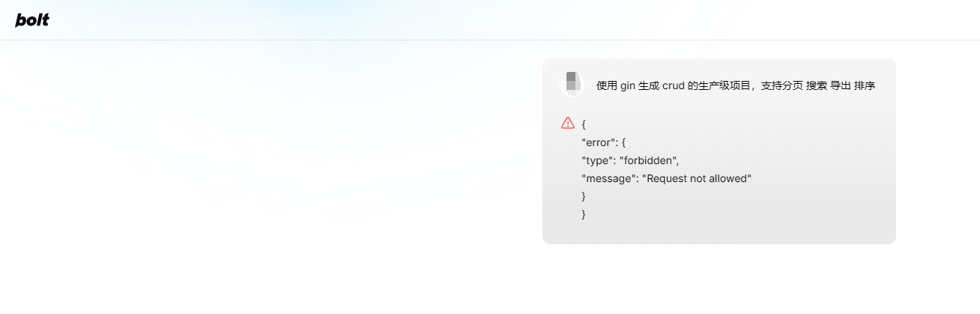Click the "type": "forbidden" line
Screen dimensions: 980x314
pyautogui.click(x=630, y=160)
